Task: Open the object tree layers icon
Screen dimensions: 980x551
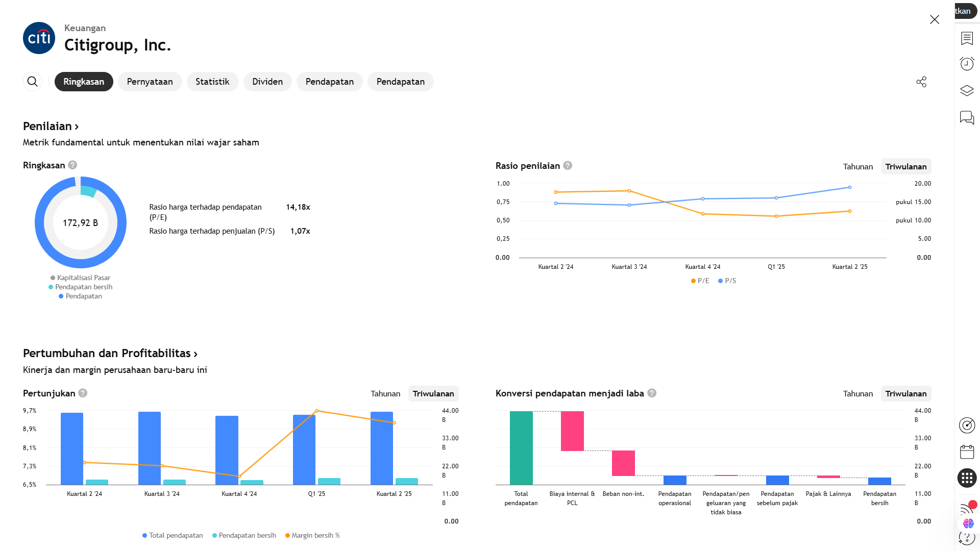Action: coord(967,91)
